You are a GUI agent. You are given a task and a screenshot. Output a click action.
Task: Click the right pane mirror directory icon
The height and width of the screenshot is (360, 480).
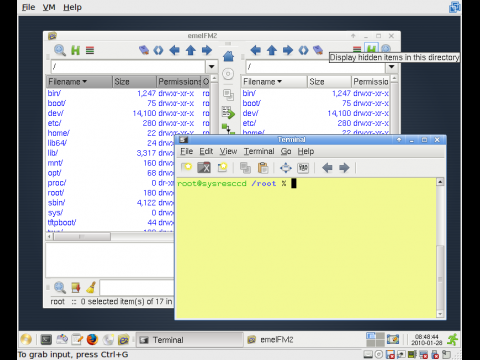coord(303,50)
